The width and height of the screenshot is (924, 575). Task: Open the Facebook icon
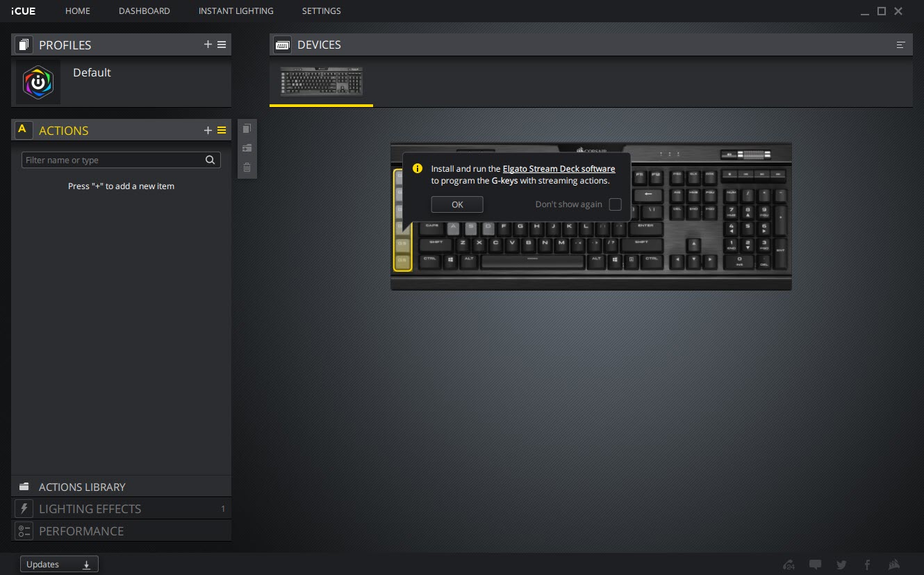pos(867,565)
